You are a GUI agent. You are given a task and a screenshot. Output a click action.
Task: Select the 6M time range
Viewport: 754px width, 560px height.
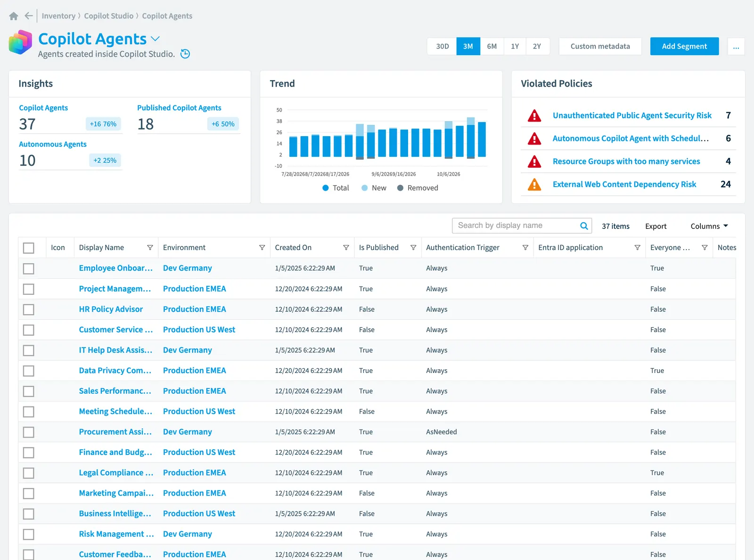tap(492, 46)
